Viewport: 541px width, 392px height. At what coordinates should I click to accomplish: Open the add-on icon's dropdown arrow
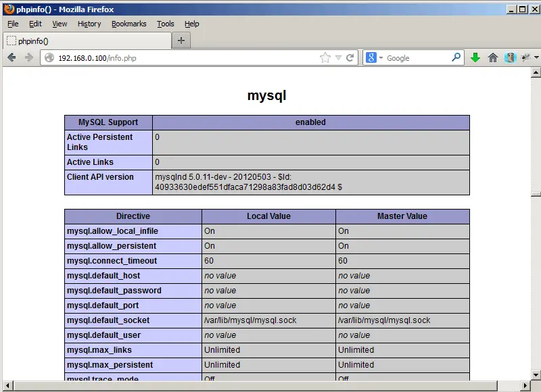pos(536,57)
